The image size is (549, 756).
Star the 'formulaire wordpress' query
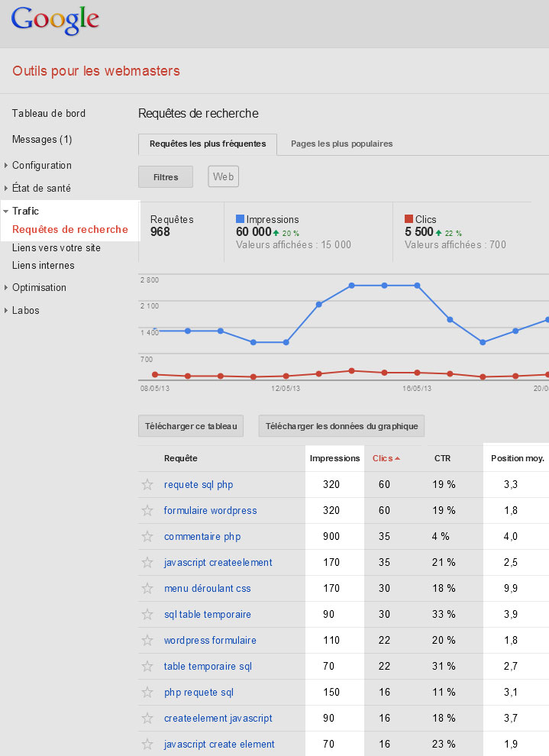(147, 511)
